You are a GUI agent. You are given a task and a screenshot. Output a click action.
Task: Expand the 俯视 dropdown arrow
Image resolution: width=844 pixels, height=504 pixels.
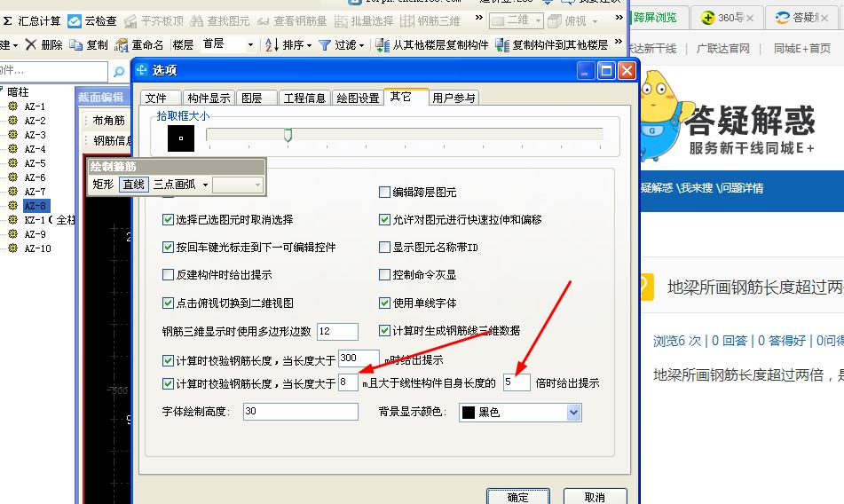(595, 21)
